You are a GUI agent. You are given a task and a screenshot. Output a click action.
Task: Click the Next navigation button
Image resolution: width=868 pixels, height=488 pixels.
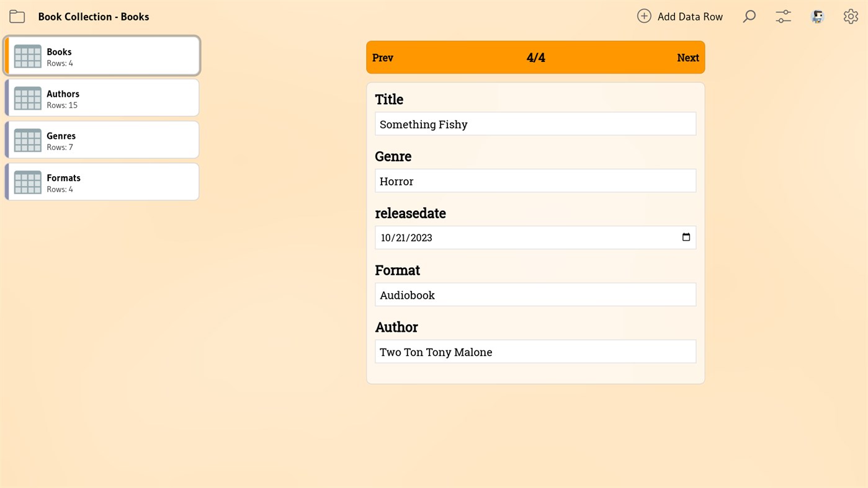click(687, 57)
